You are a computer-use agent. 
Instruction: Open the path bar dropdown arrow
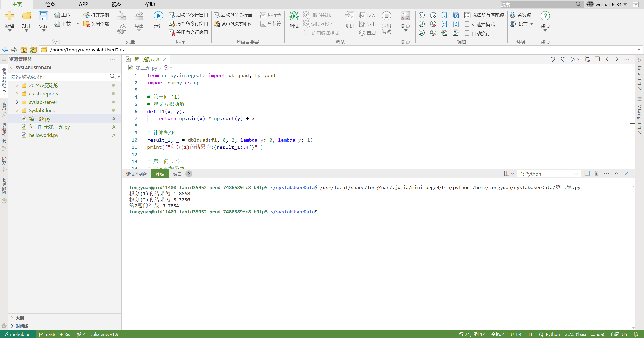(639, 50)
